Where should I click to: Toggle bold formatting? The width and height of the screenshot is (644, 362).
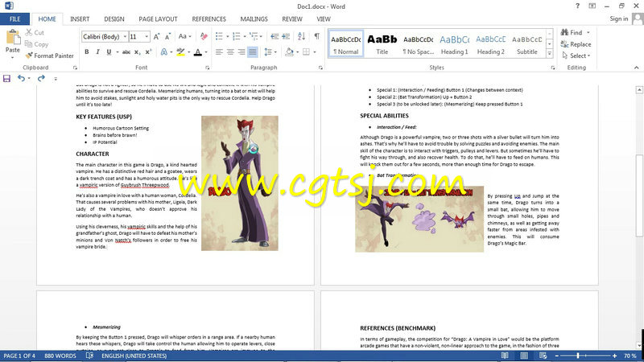tap(87, 52)
